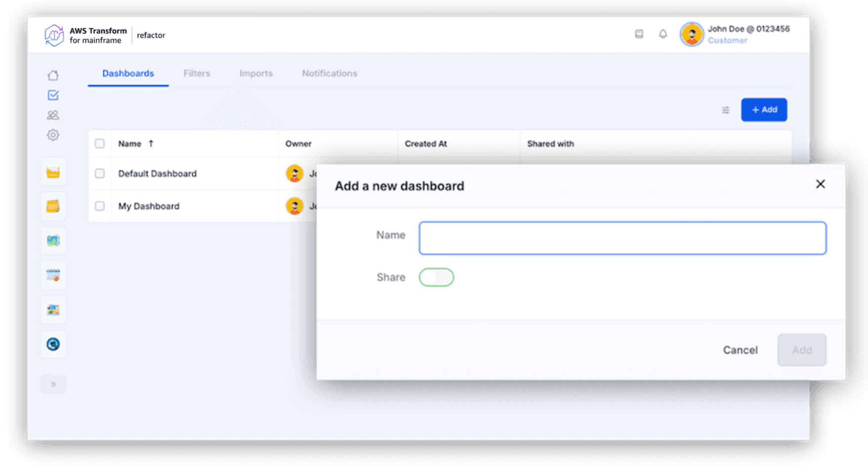The image size is (868, 472).
Task: Click the table column settings icon
Action: click(725, 110)
